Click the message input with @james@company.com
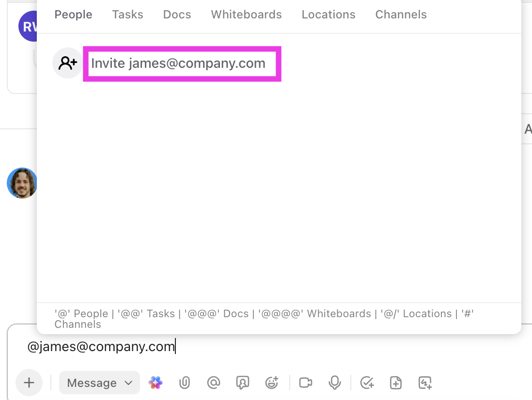 242,347
